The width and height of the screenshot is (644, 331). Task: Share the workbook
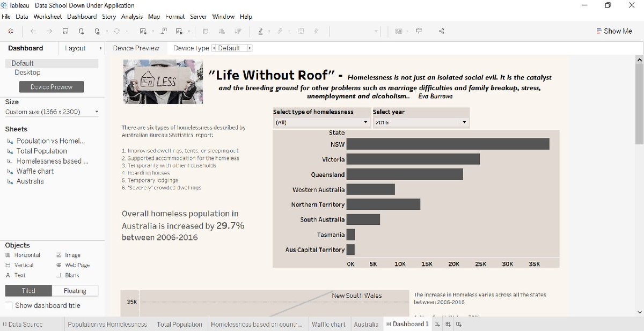pyautogui.click(x=441, y=31)
